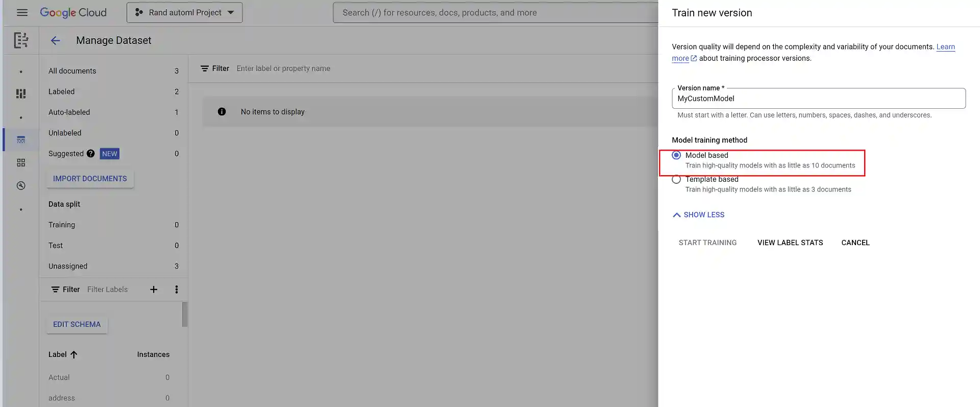Select the highlighted dataset sidebar icon
Screen dimensions: 980x407
pos(21,139)
